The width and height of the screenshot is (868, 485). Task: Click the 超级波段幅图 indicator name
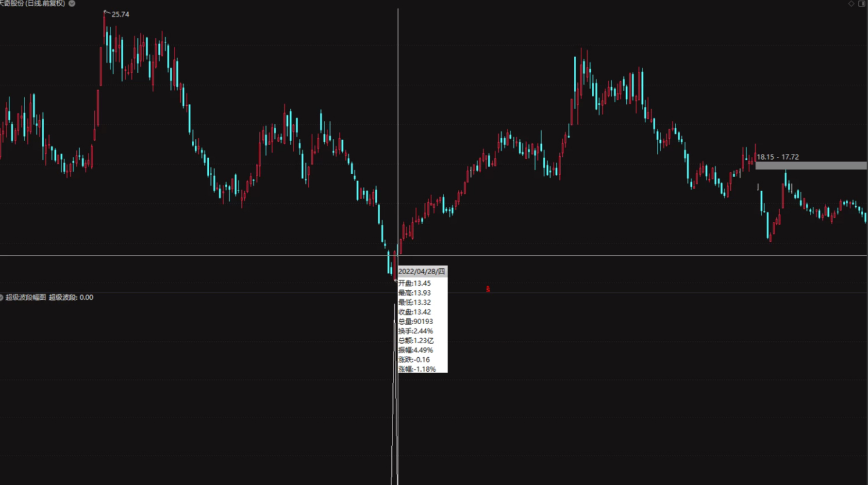tap(26, 297)
